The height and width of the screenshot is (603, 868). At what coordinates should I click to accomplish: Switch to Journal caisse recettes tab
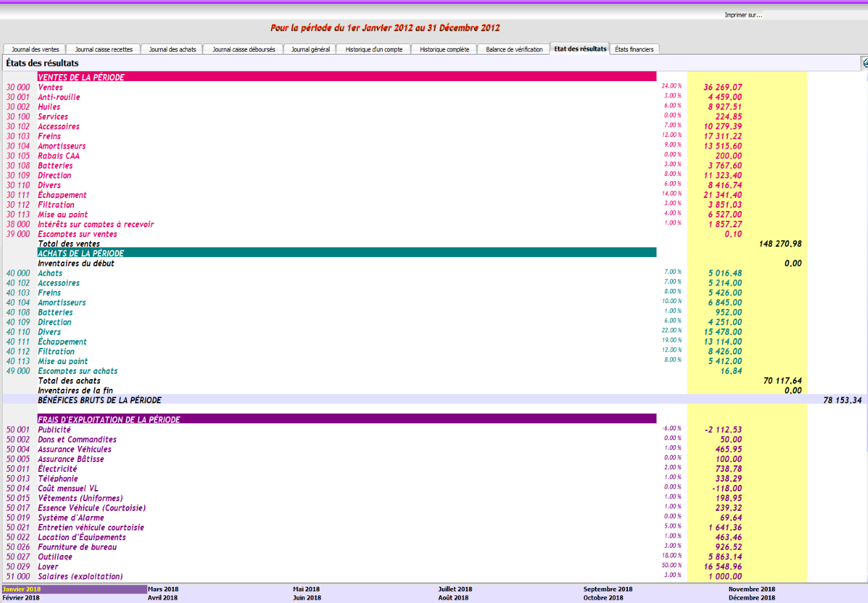coord(103,49)
